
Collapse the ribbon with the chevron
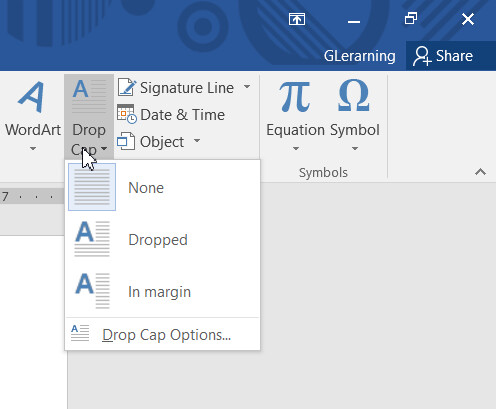coord(480,172)
